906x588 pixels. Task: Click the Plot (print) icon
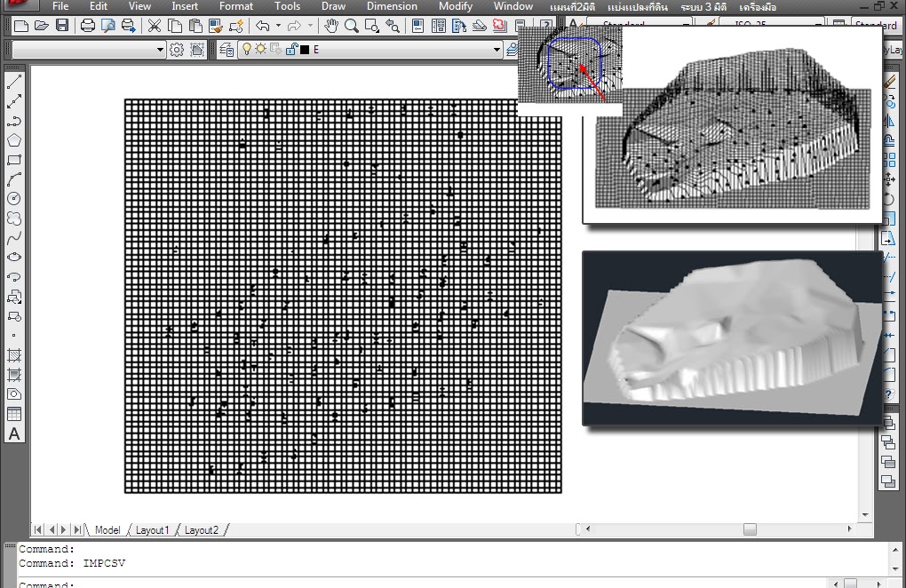pos(88,26)
